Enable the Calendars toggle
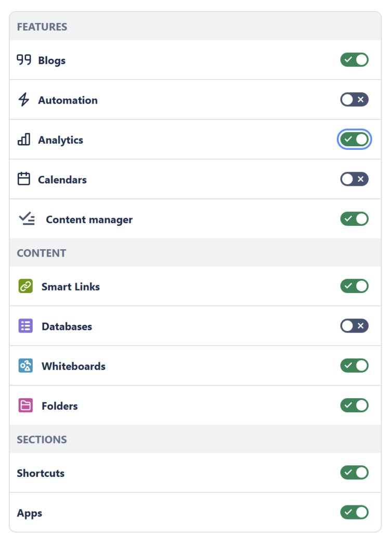The height and width of the screenshot is (533, 392). pos(355,179)
